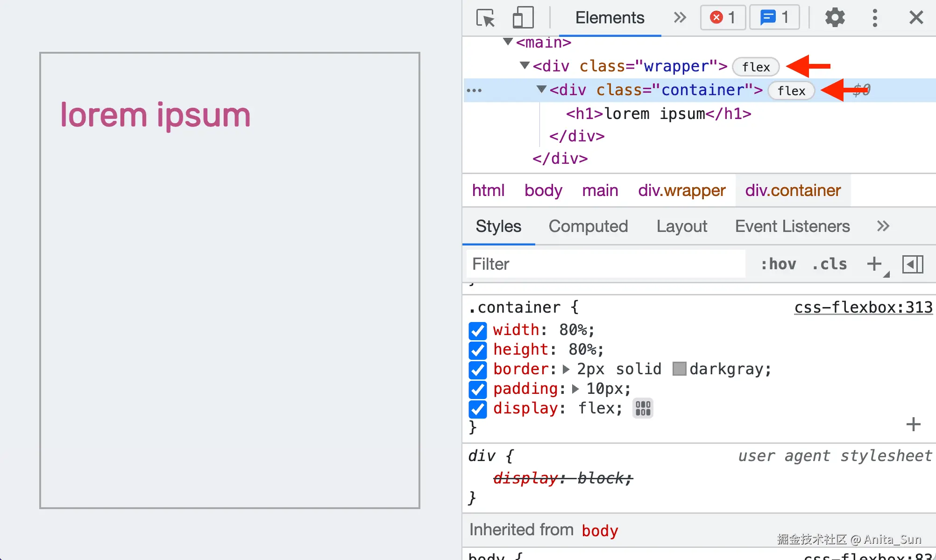Select the div.container breadcrumb
The width and height of the screenshot is (936, 560).
[x=793, y=190]
